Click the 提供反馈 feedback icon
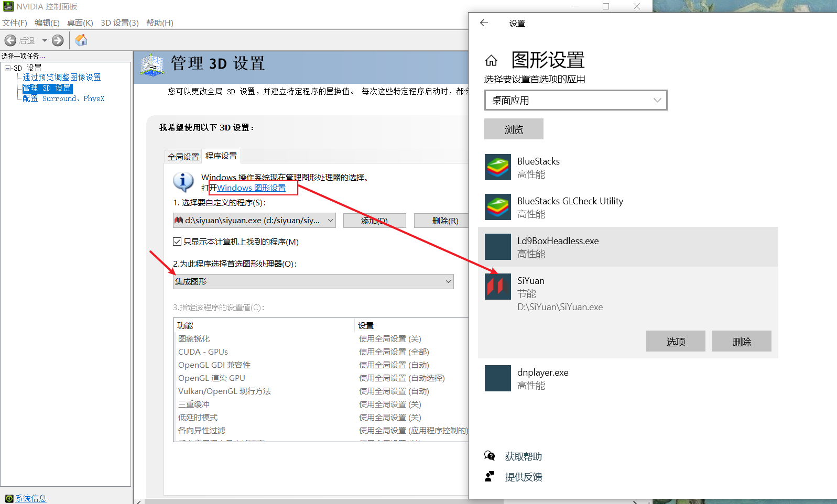The image size is (837, 504). coord(490,476)
